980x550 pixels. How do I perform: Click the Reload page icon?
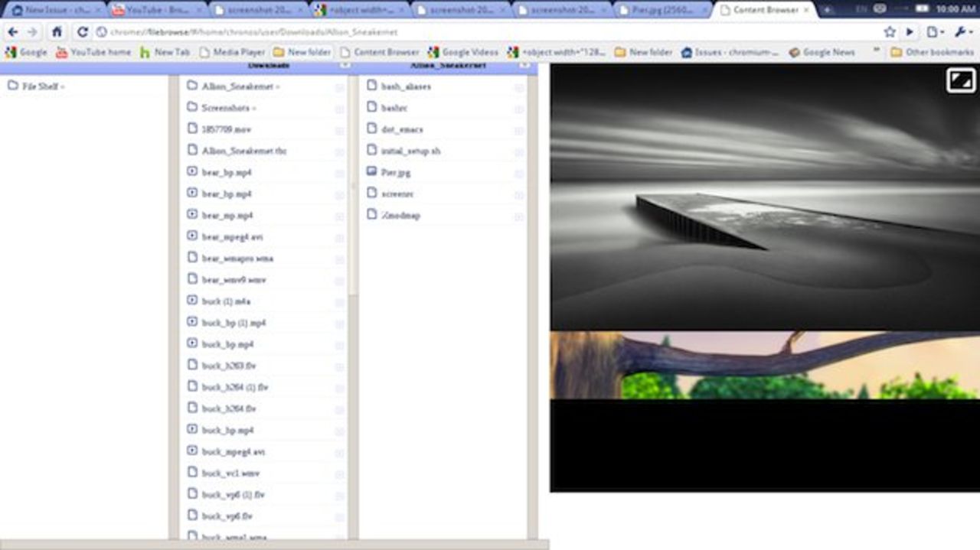pyautogui.click(x=83, y=32)
